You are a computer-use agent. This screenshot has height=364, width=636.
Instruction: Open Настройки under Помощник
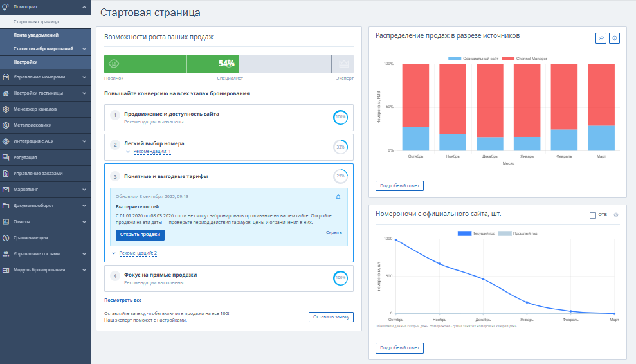tap(46, 62)
